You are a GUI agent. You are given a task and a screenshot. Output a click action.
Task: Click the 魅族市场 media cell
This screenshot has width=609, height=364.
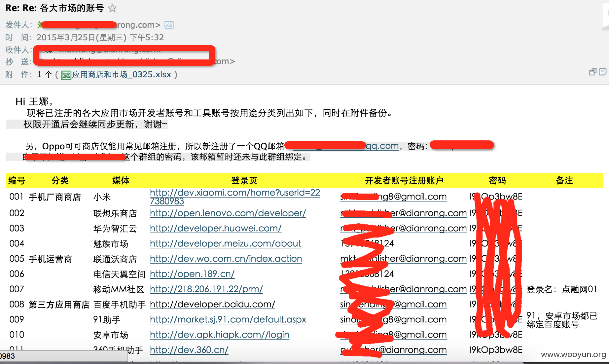111,244
